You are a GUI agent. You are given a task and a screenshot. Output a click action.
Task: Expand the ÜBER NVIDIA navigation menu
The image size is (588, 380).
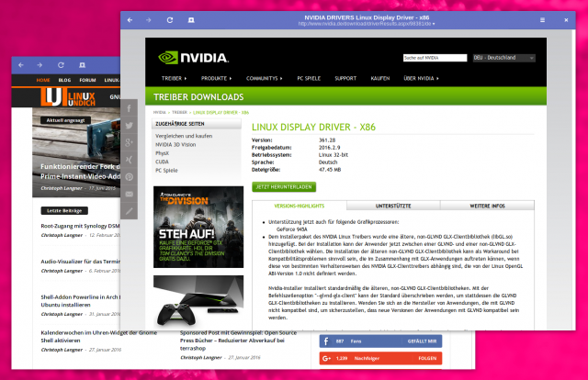(421, 78)
